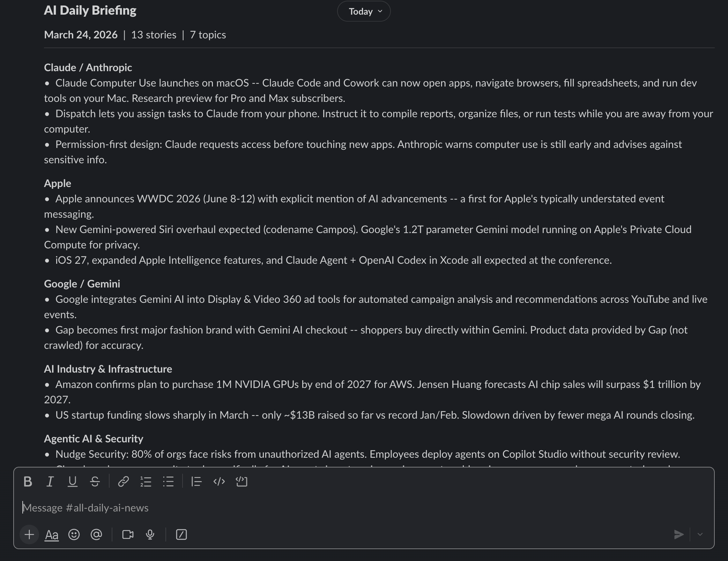Viewport: 728px width, 561px height.
Task: Open send options with the chevron
Action: [700, 534]
